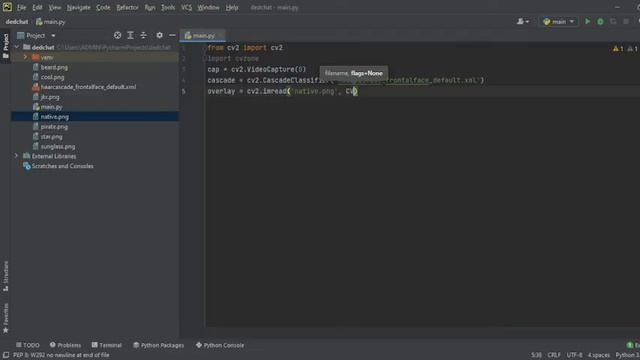The image size is (640, 360).
Task: Expand External Libraries node
Action: tap(16, 156)
